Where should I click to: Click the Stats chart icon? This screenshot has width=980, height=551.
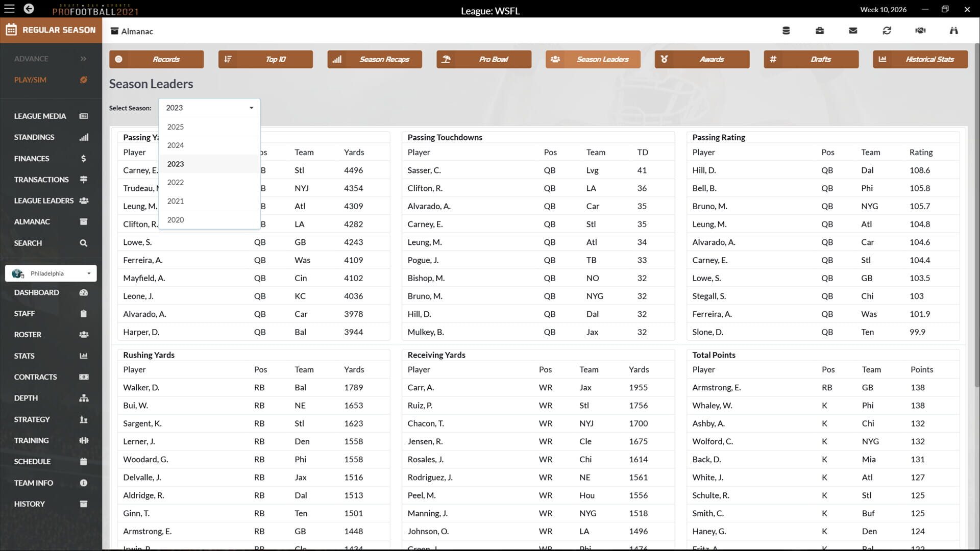[84, 356]
